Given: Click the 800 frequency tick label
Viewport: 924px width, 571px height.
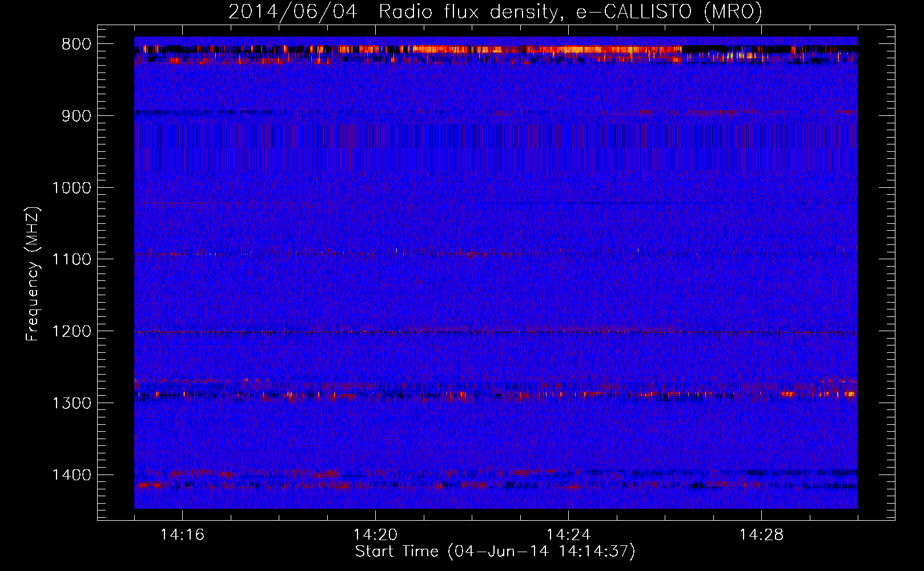Looking at the screenshot, I should (76, 45).
